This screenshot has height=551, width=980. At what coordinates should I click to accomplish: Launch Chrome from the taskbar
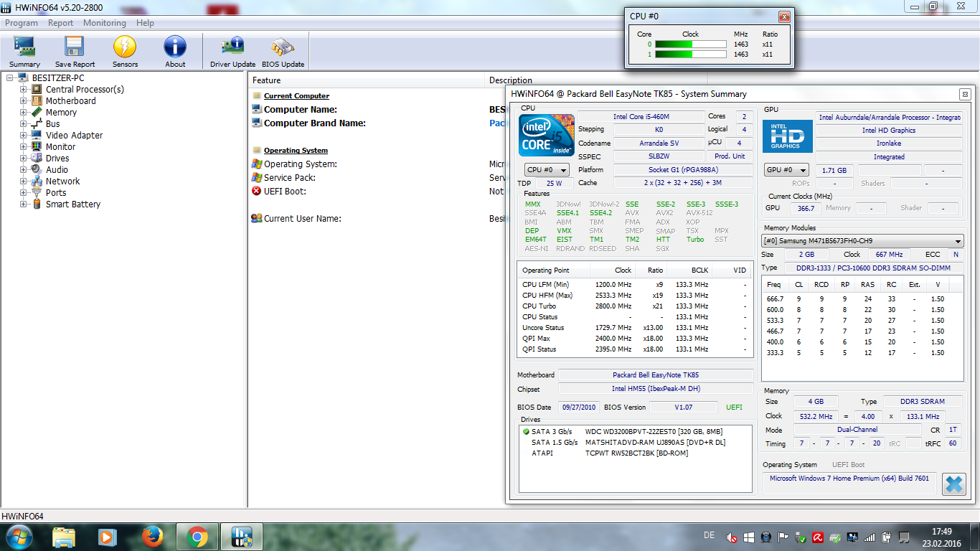tap(197, 537)
